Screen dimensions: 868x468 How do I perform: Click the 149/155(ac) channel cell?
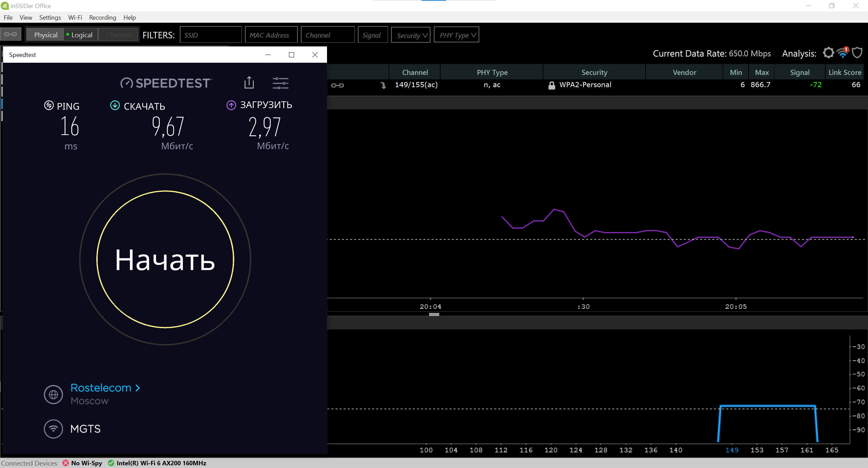point(416,85)
